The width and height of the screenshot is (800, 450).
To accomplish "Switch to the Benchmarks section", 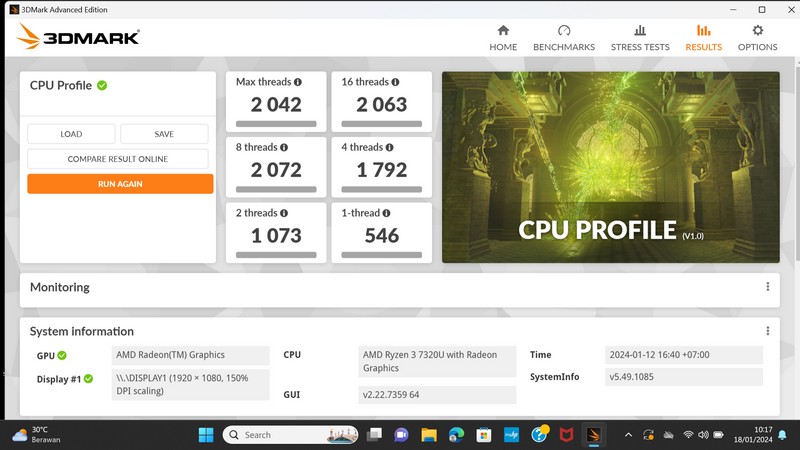I will point(564,31).
